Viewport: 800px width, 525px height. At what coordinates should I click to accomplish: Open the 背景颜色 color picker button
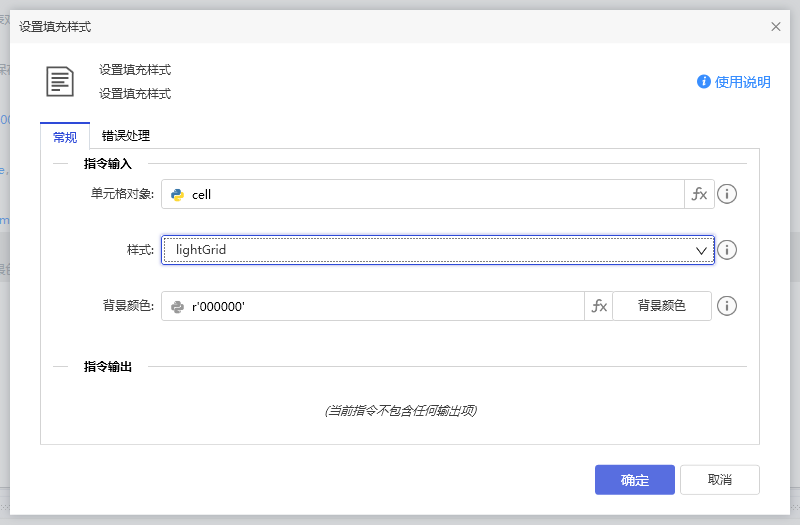coord(662,307)
